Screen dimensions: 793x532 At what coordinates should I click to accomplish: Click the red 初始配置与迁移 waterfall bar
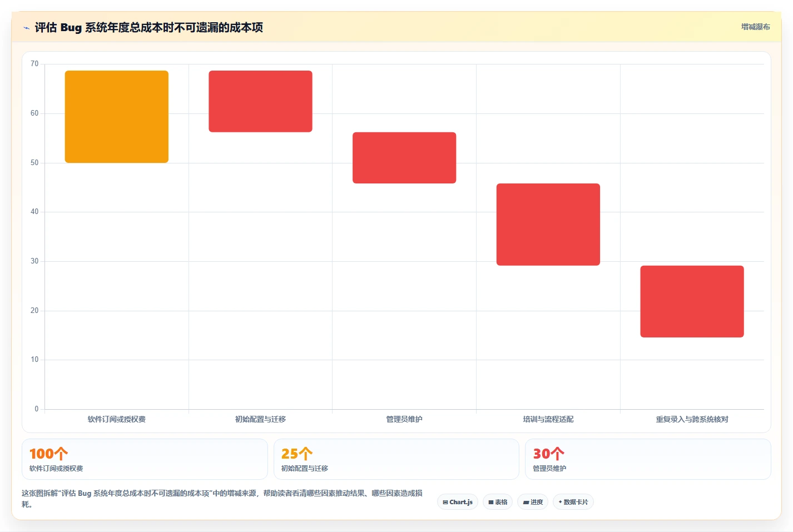coord(260,101)
